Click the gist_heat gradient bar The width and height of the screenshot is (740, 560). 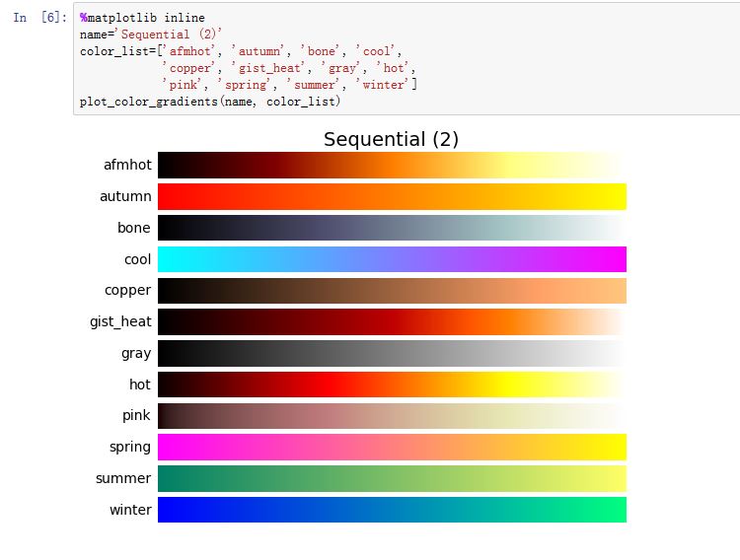click(392, 321)
